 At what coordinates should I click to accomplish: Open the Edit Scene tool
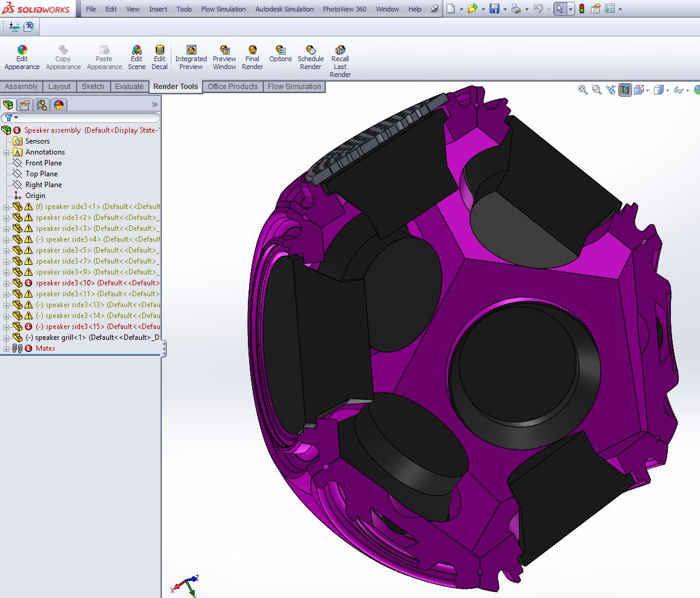tap(136, 58)
